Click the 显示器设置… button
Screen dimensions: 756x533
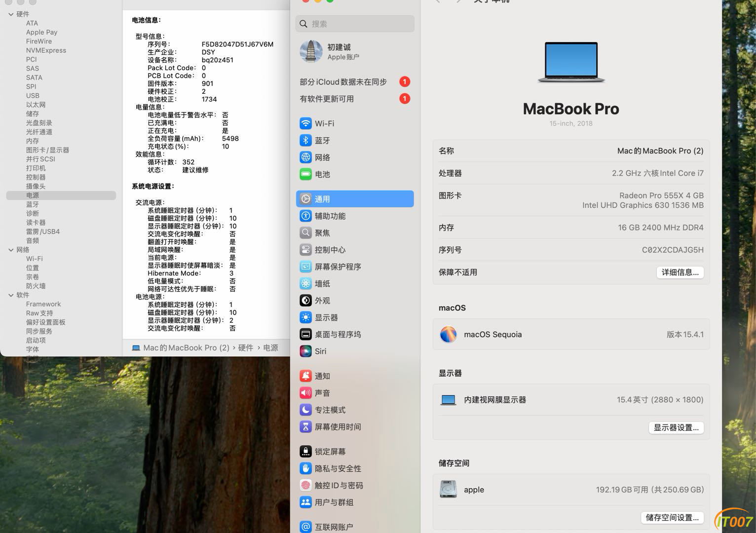pos(676,427)
